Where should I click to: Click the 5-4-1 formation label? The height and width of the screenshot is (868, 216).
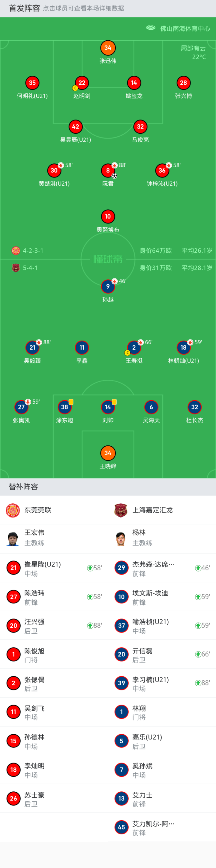click(30, 268)
